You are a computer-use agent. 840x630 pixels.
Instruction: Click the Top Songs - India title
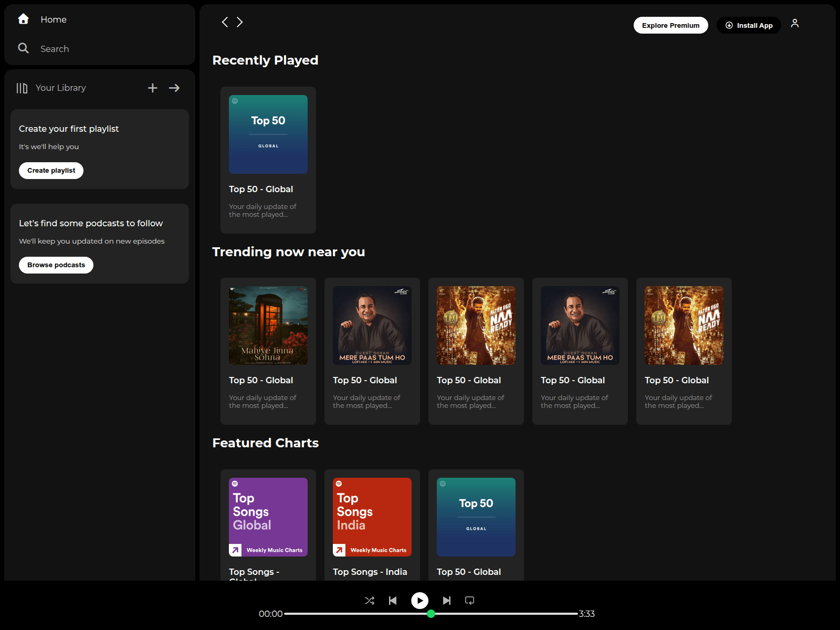(370, 572)
